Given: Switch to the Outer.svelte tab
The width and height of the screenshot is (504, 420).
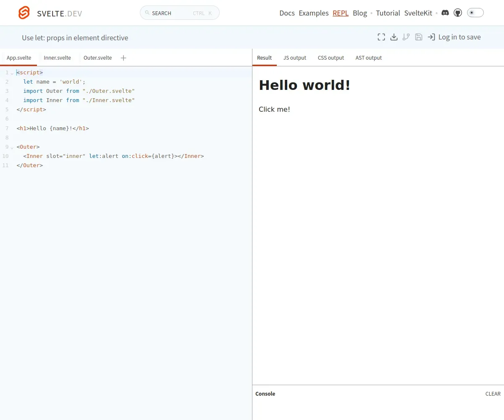Looking at the screenshot, I should coord(97,58).
